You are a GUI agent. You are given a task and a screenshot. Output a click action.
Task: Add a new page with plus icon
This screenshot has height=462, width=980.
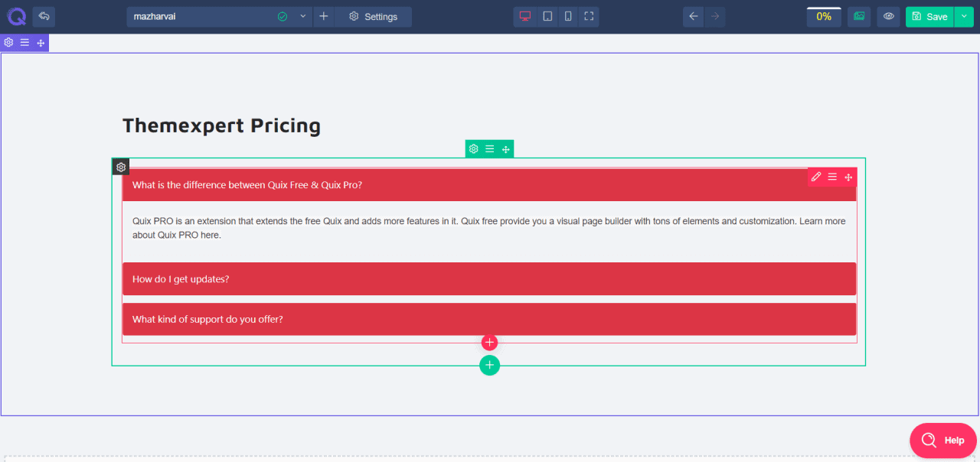click(x=324, y=16)
